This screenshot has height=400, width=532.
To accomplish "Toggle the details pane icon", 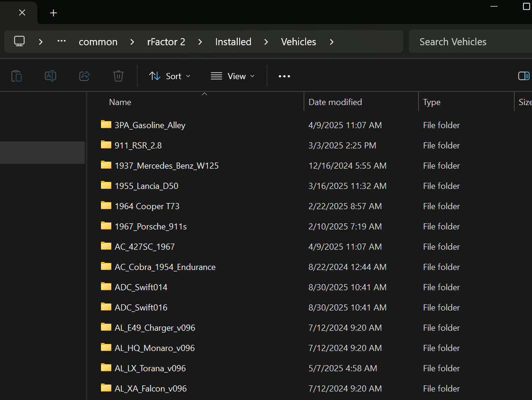I will 523,76.
